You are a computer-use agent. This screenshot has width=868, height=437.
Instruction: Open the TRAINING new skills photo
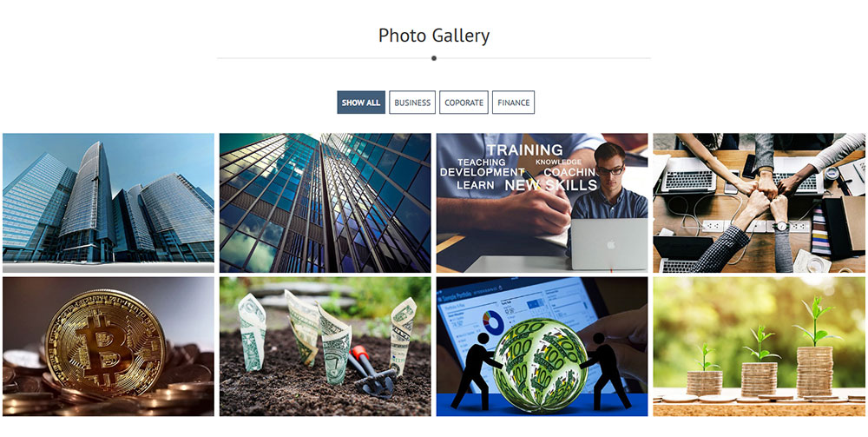click(x=542, y=202)
